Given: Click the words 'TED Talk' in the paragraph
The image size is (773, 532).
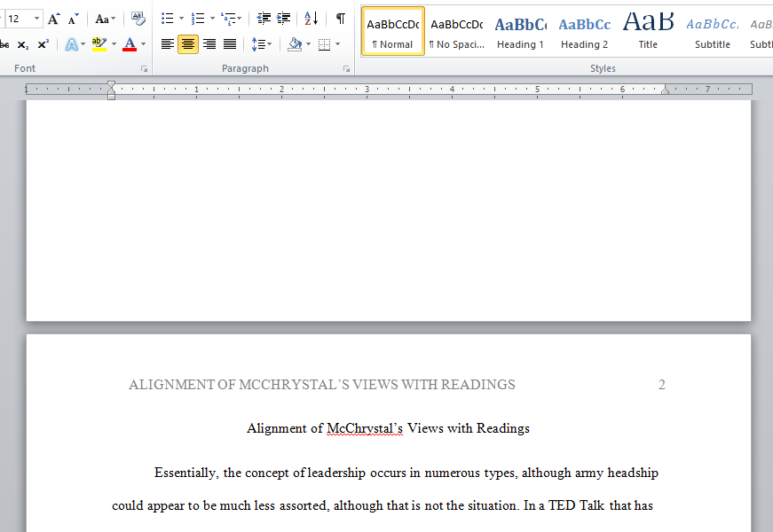Looking at the screenshot, I should (576, 506).
